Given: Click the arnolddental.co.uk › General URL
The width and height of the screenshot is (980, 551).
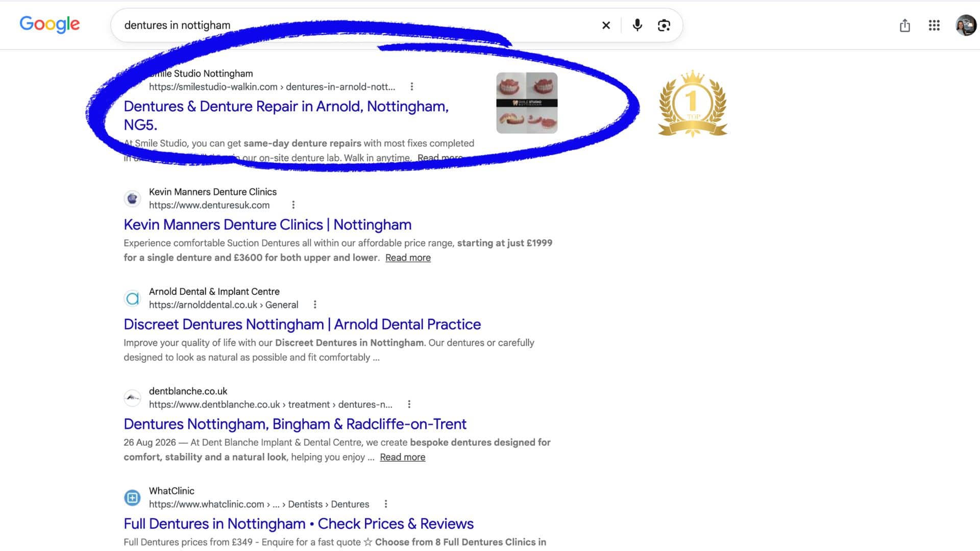Looking at the screenshot, I should [224, 305].
